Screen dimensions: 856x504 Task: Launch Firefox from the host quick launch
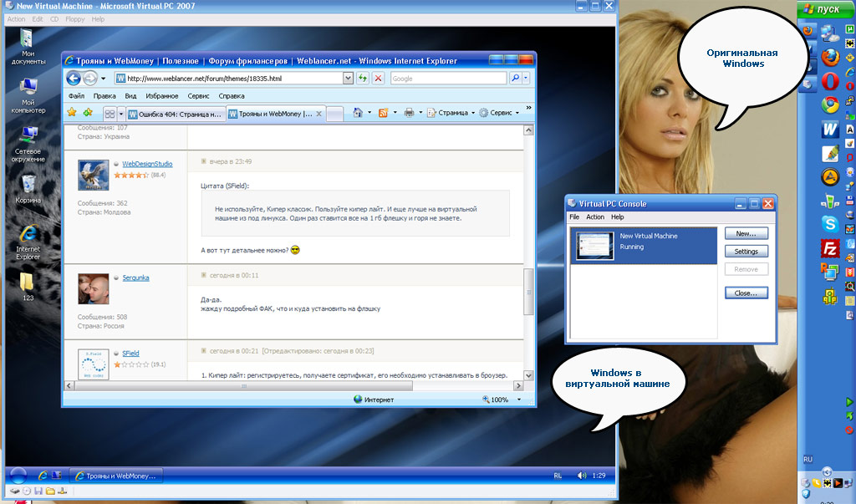point(830,57)
